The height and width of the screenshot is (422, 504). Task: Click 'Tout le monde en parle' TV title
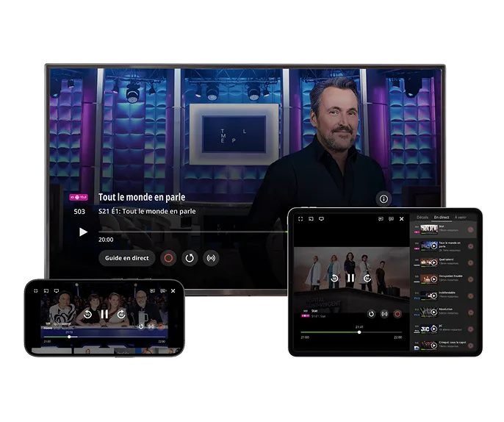point(142,197)
